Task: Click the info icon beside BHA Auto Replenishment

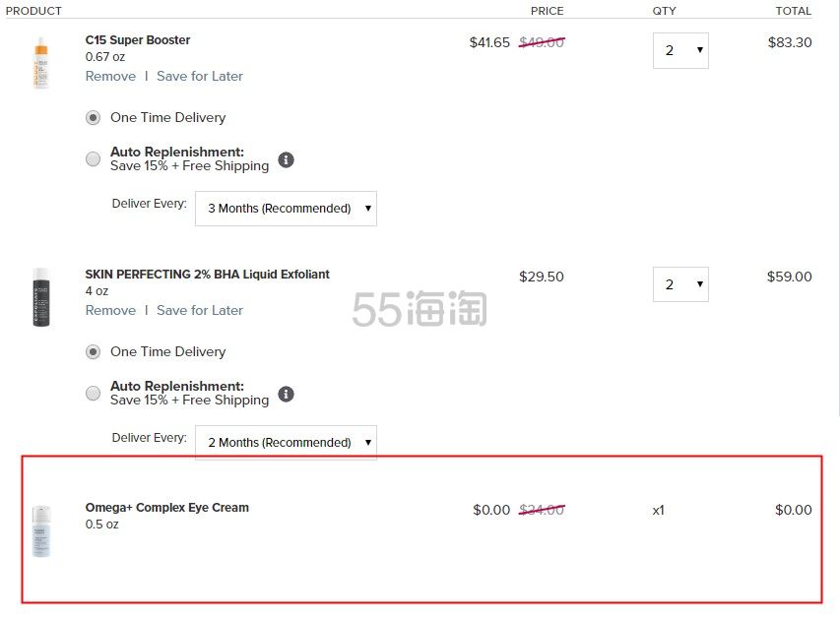Action: point(286,395)
